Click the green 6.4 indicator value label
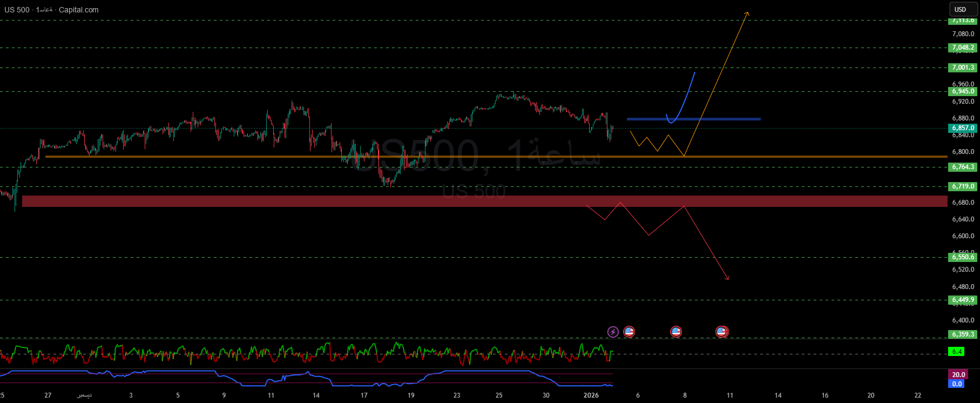Viewport: 980px width, 403px height. 957,352
